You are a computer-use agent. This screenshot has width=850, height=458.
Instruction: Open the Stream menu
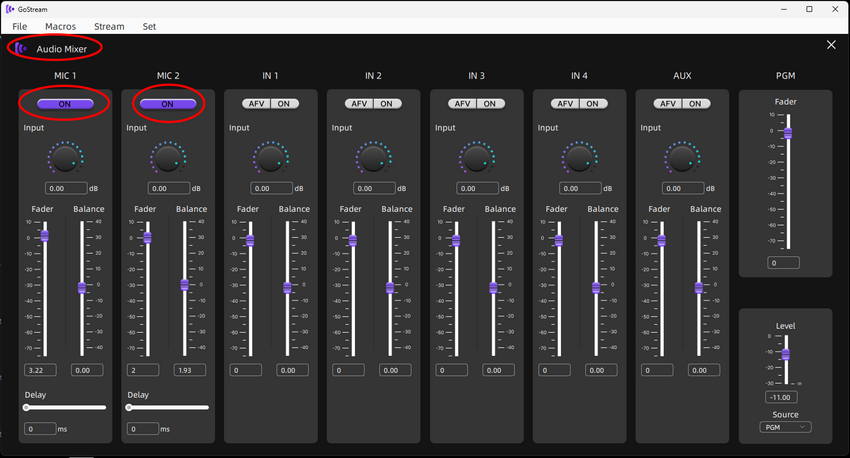pos(109,27)
